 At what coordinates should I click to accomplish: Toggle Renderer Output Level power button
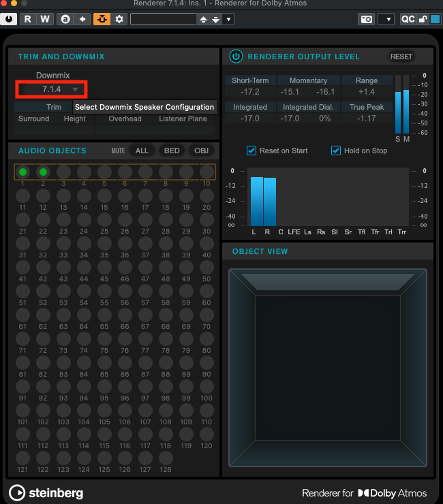point(236,57)
